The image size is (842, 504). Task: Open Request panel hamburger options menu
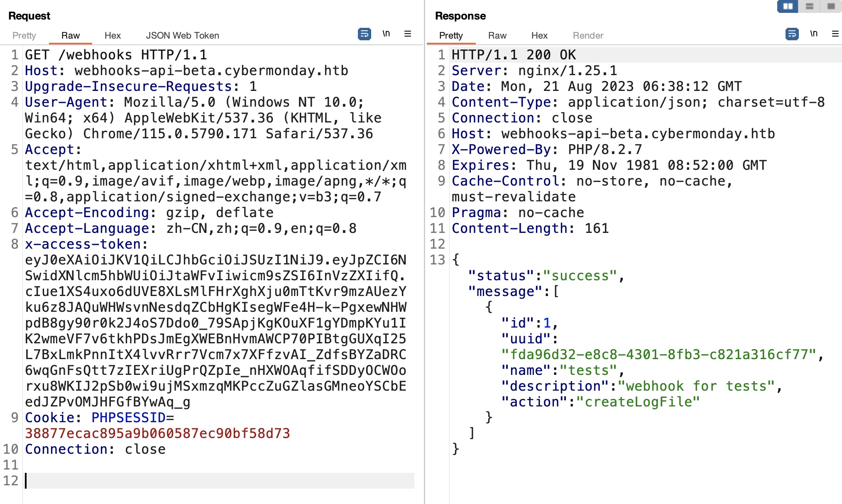408,34
